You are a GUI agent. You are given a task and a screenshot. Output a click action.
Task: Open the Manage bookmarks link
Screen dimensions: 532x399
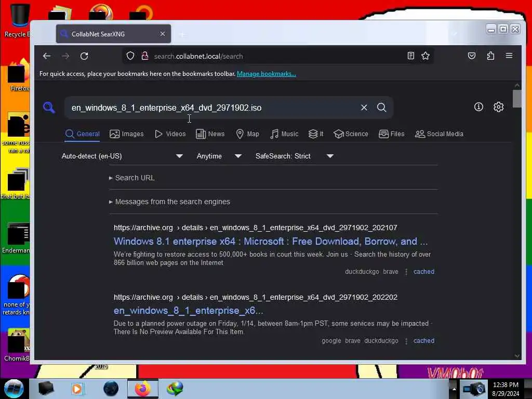pyautogui.click(x=267, y=74)
